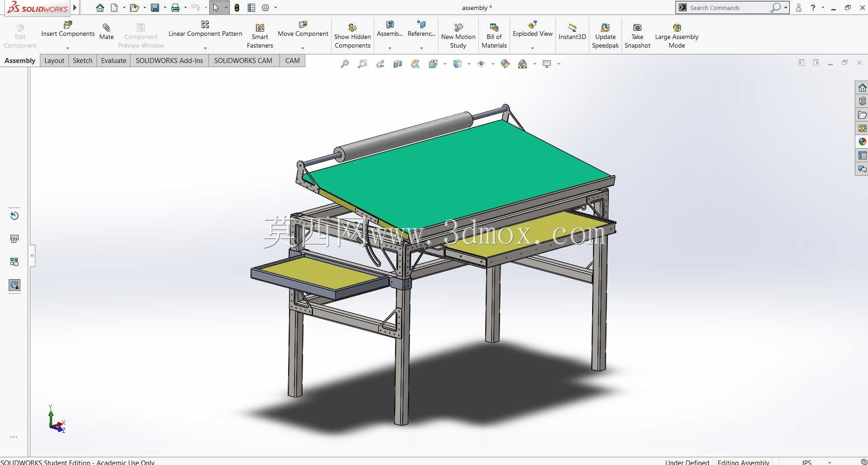Click Take Snapshot camera tool
This screenshot has width=868, height=465.
(x=637, y=36)
